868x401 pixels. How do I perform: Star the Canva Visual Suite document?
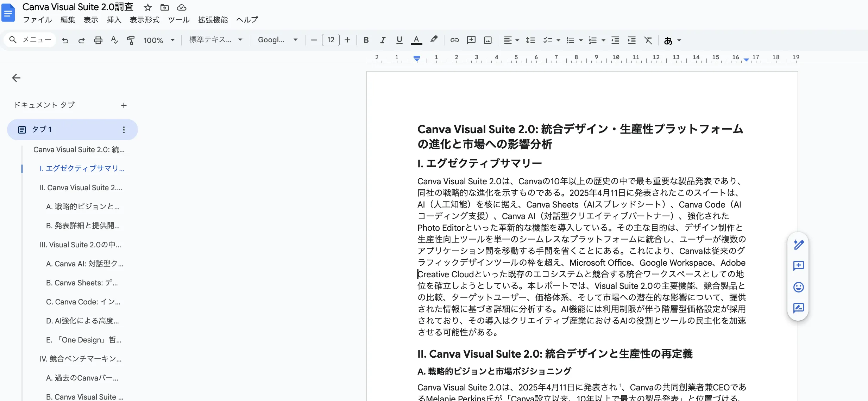point(148,7)
